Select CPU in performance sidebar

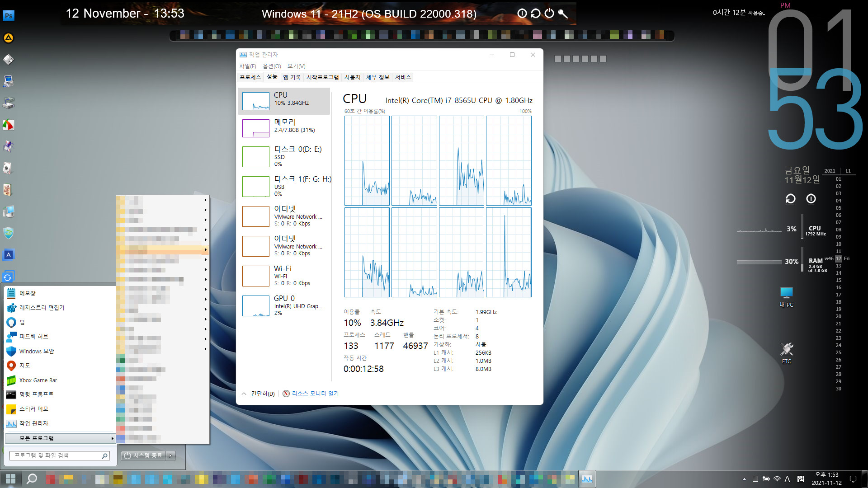coord(284,101)
